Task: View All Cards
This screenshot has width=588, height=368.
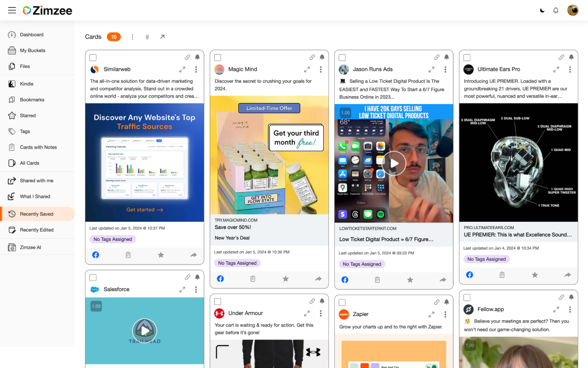Action: click(37, 163)
